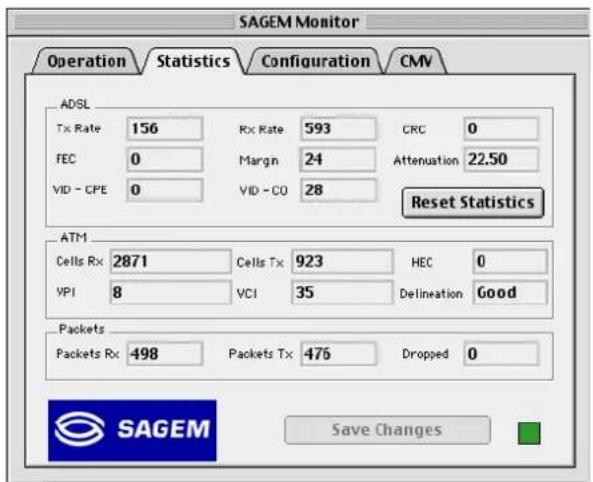The image size is (593, 482).
Task: Click the Cells Tx label
Action: pyautogui.click(x=260, y=263)
